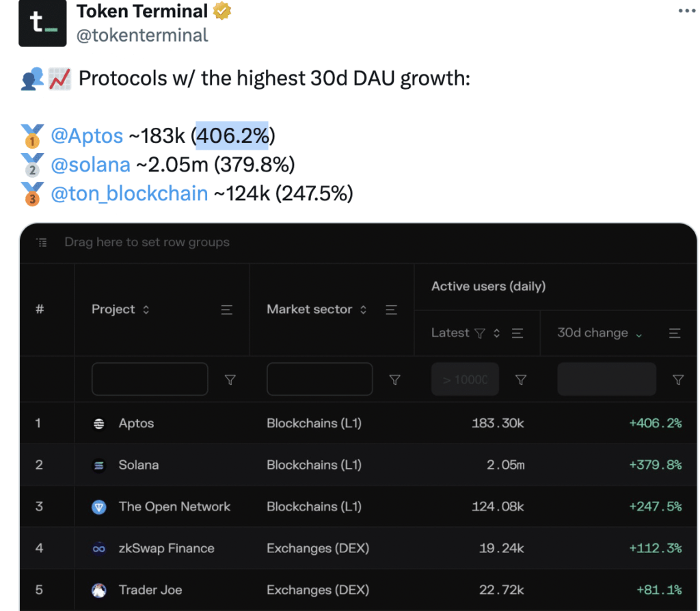This screenshot has width=700, height=611.
Task: Toggle sort arrows on Market sector column
Action: click(363, 310)
